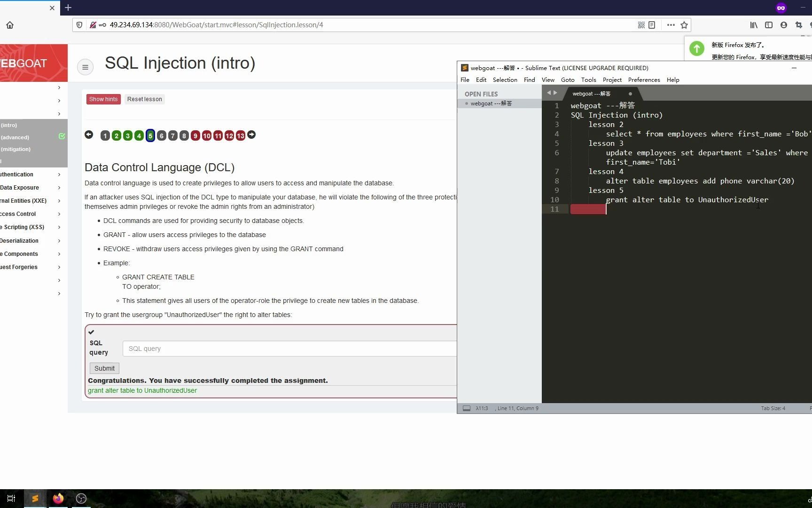Select the (advanced) lesson in sidebar
812x508 pixels.
tap(15, 137)
